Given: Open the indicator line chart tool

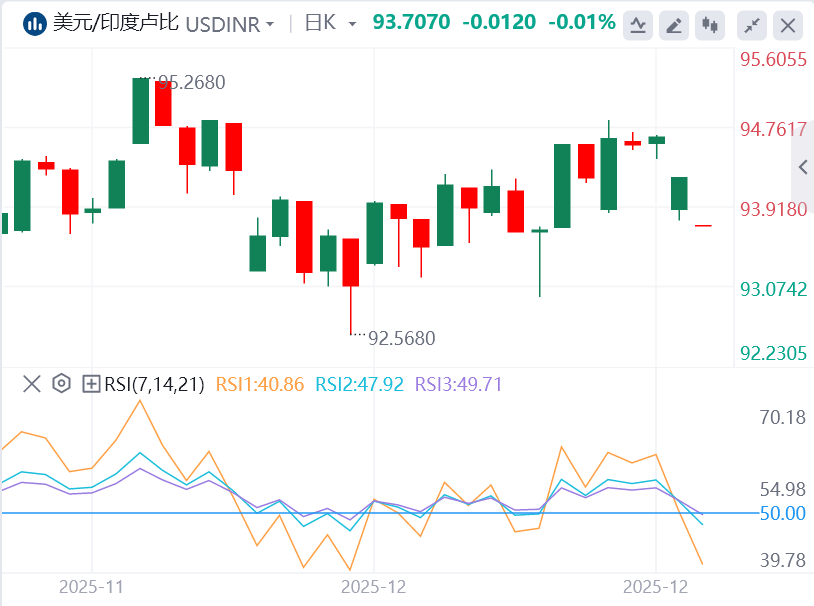Looking at the screenshot, I should click(640, 24).
